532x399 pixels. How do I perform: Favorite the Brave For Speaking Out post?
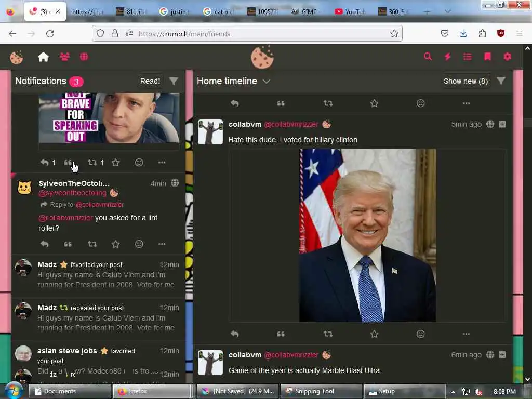[115, 163]
